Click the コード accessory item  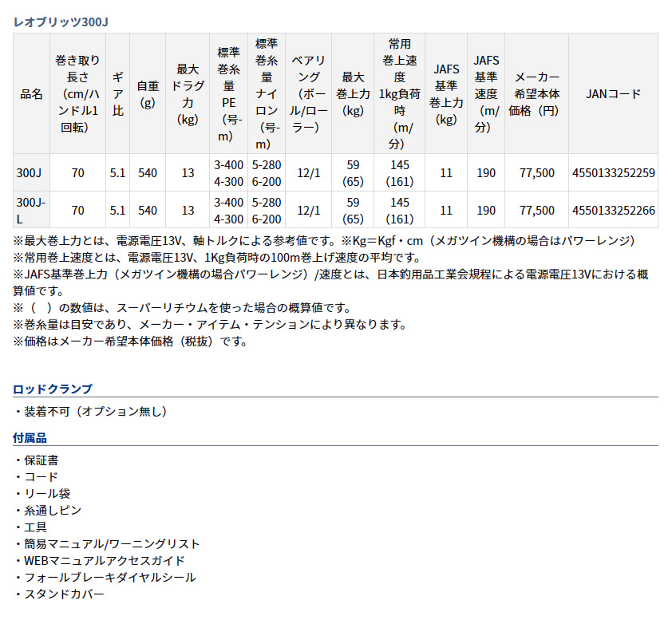click(x=37, y=477)
